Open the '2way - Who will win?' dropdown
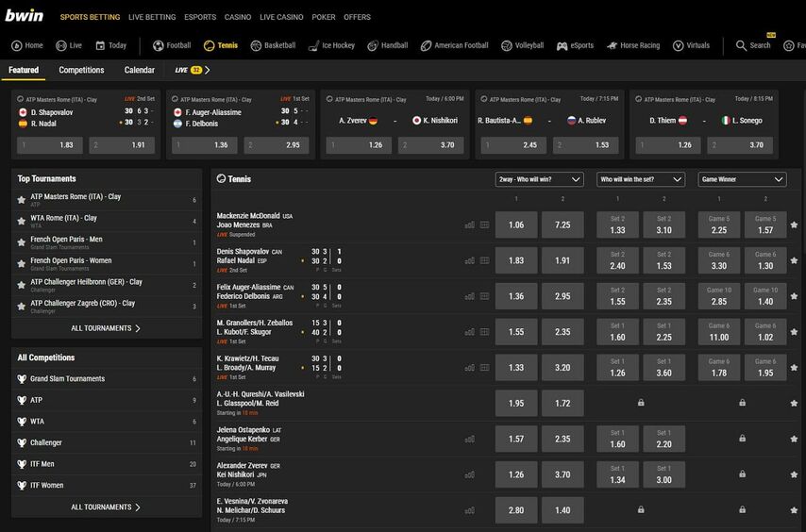806x532 pixels. [x=539, y=179]
